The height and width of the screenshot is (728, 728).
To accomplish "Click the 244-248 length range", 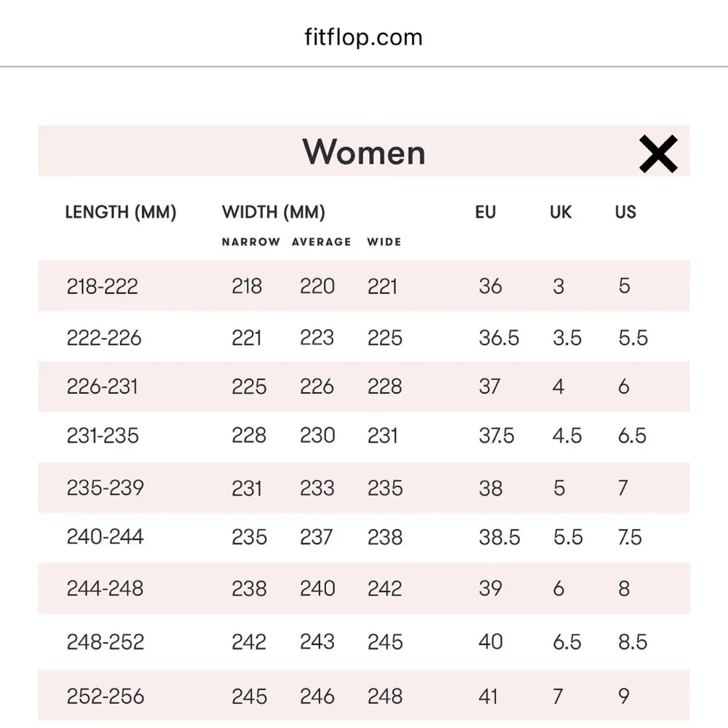I will [105, 588].
